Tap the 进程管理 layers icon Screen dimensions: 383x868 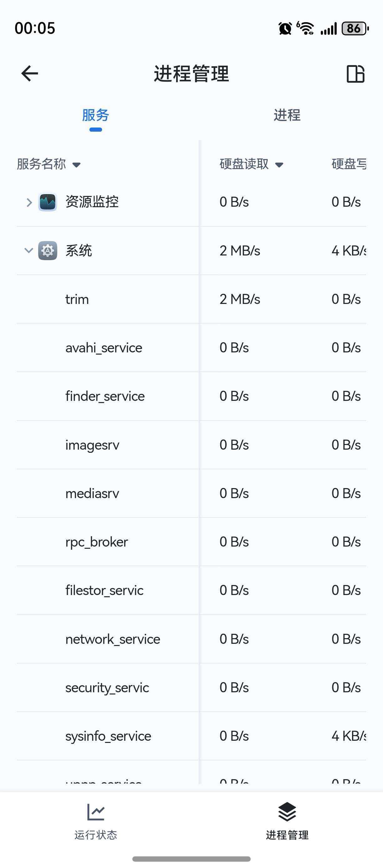pyautogui.click(x=287, y=812)
